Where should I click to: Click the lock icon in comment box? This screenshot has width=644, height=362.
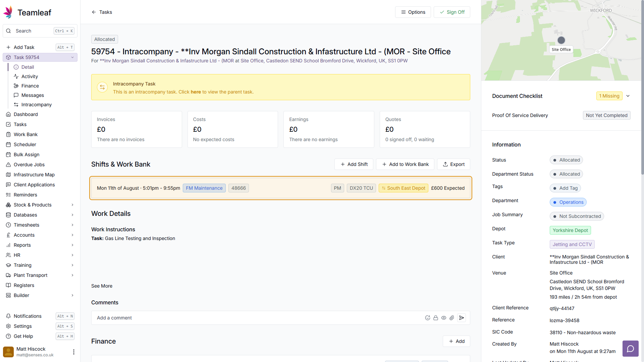[x=436, y=318]
